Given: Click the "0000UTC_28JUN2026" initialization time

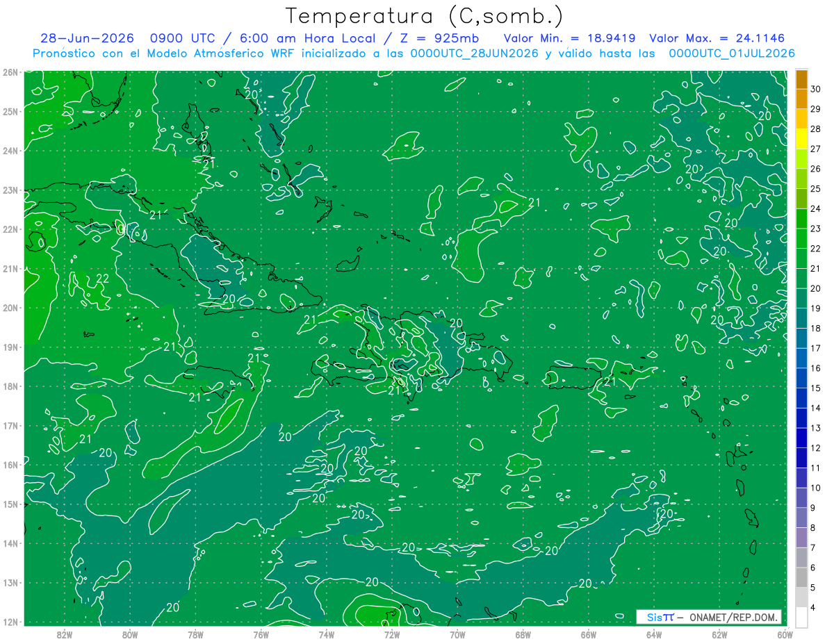Looking at the screenshot, I should (475, 53).
